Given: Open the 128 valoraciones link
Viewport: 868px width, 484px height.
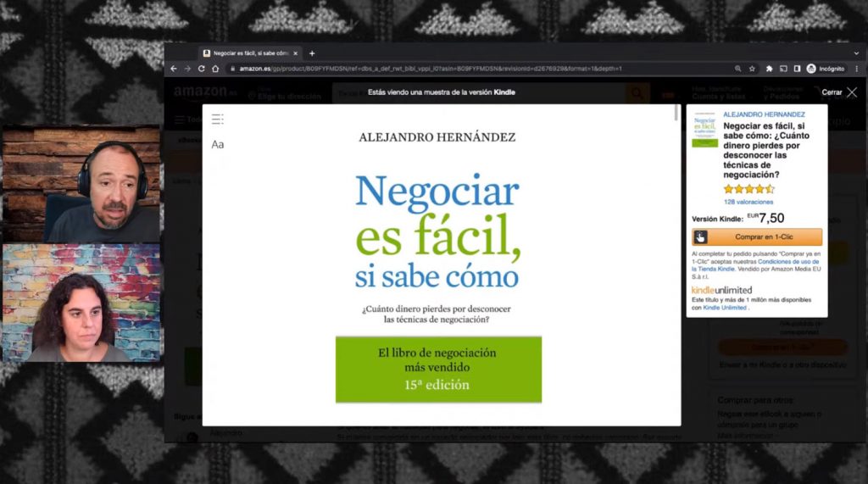Looking at the screenshot, I should 748,202.
